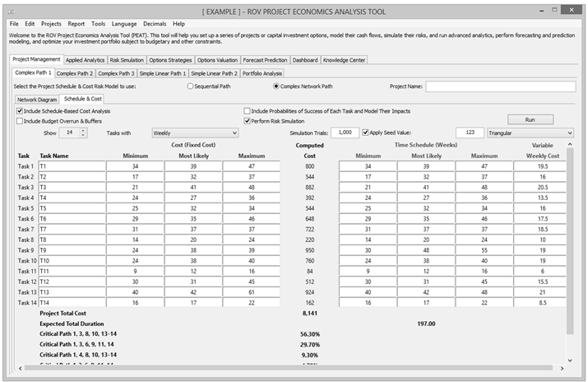
Task: Select the Expected Total Duration value 197.00
Action: point(426,324)
